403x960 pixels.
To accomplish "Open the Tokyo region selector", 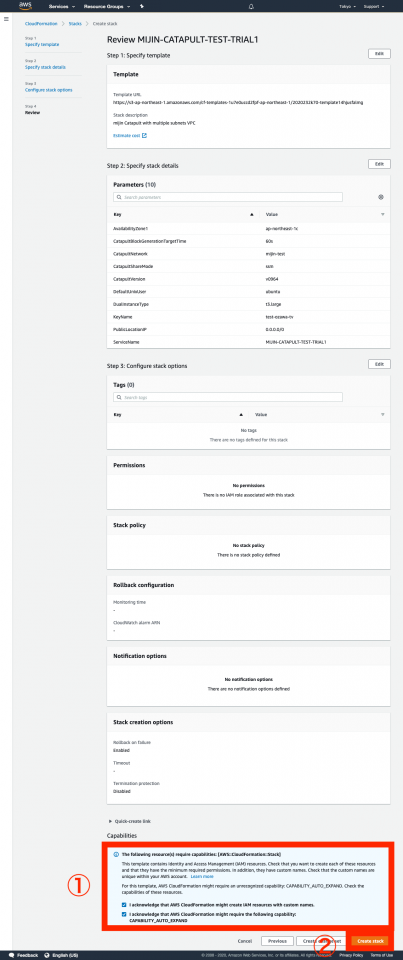I will [x=347, y=6].
